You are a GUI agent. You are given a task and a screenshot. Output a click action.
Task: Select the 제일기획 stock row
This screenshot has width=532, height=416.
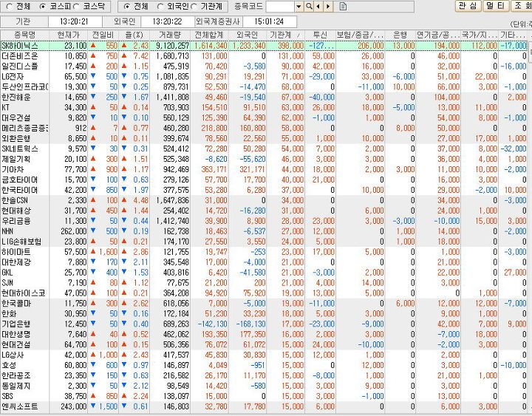(x=264, y=159)
